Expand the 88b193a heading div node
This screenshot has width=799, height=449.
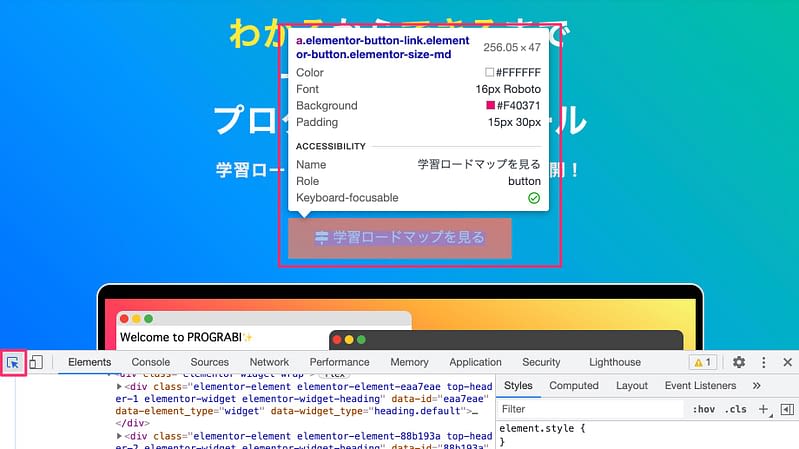point(119,436)
